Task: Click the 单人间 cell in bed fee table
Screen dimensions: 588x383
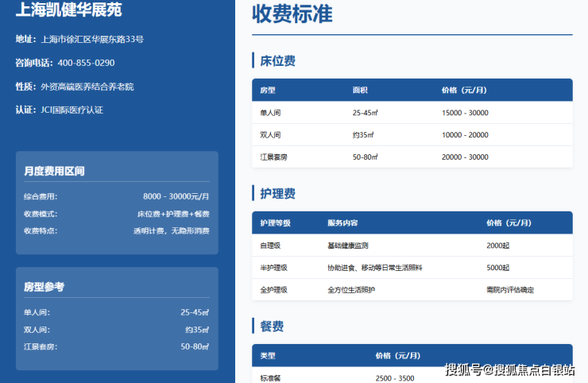Action: click(x=270, y=113)
